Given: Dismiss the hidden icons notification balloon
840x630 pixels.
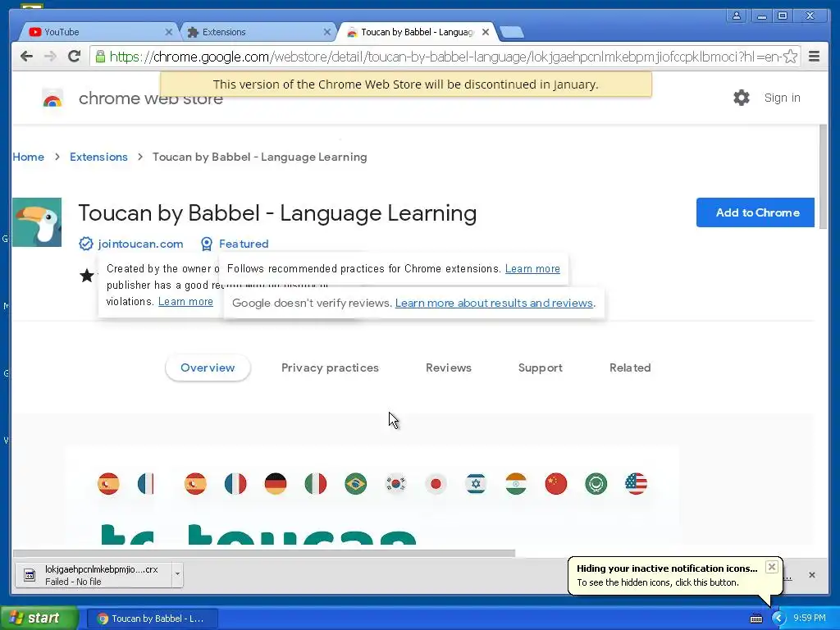Looking at the screenshot, I should pyautogui.click(x=771, y=567).
